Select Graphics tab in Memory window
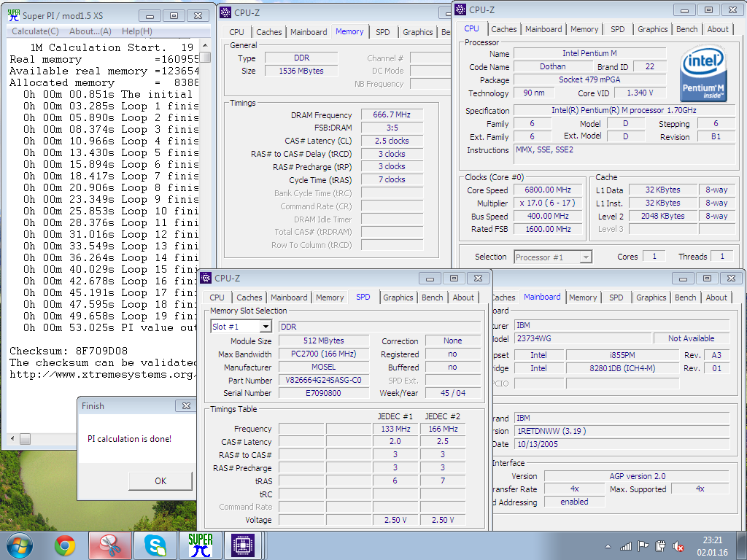747x560 pixels. [x=417, y=32]
